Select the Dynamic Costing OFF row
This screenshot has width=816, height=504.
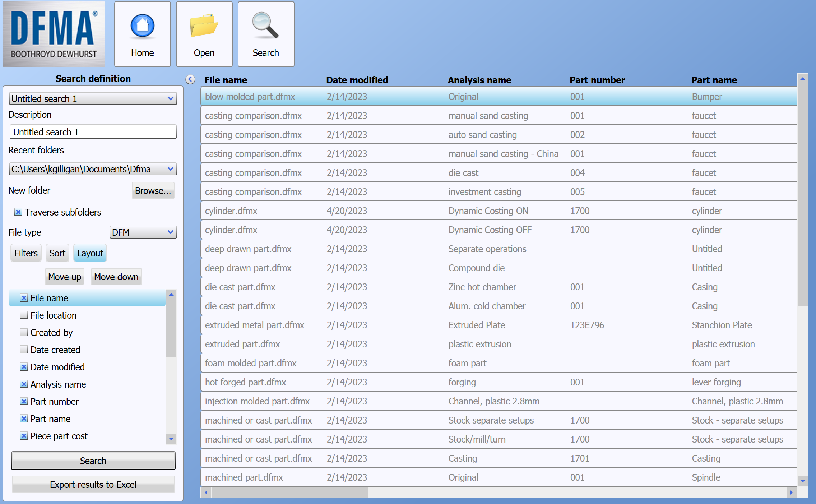click(x=499, y=230)
